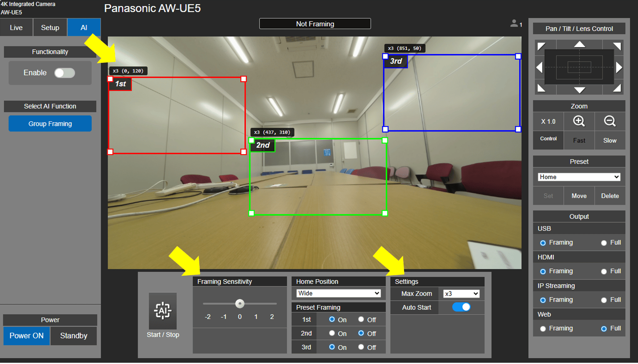Image resolution: width=638 pixels, height=364 pixels.
Task: Click the preset Set button
Action: pos(548,196)
